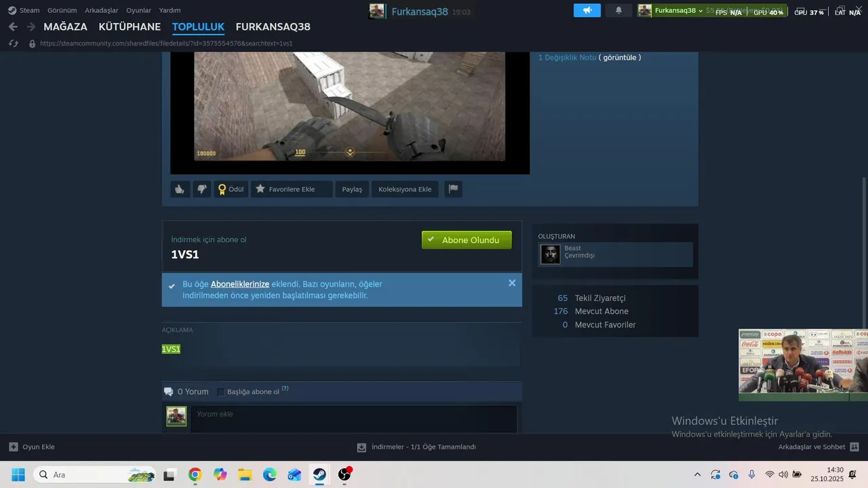
Task: Click the padlock icon beside the URL
Action: click(x=32, y=43)
